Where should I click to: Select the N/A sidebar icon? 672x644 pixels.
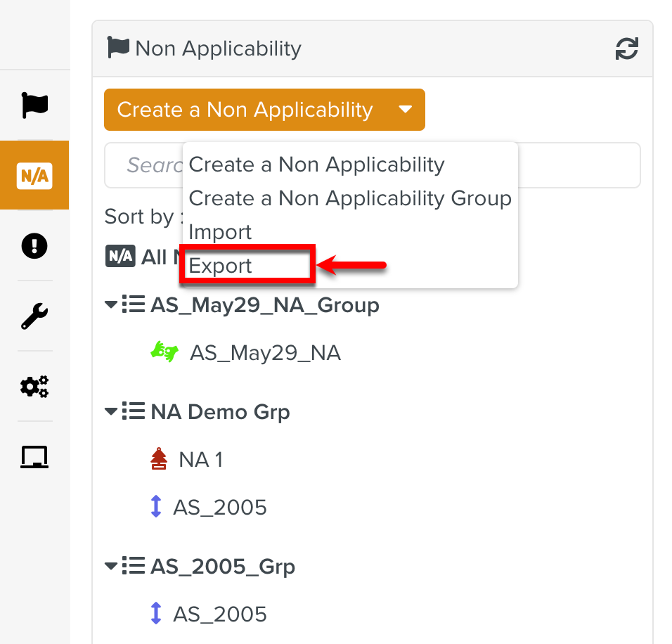(34, 176)
